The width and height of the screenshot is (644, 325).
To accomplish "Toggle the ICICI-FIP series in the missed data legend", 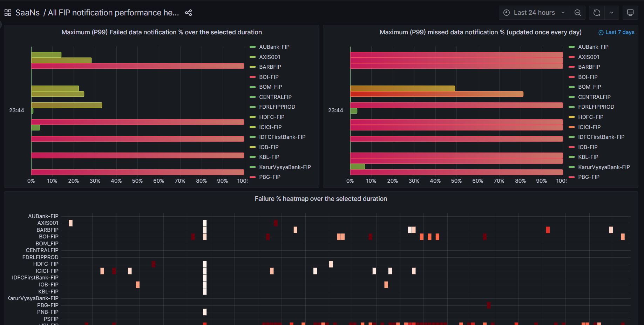I will [x=590, y=127].
